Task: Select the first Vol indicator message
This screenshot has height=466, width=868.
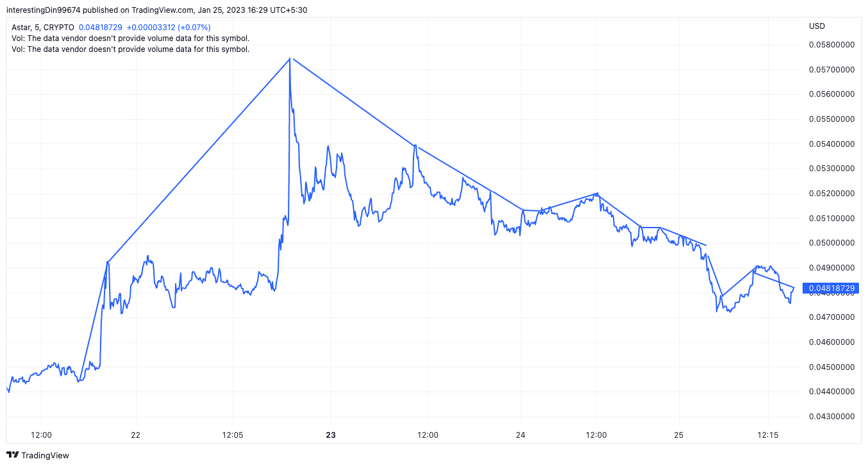Action: click(x=131, y=38)
